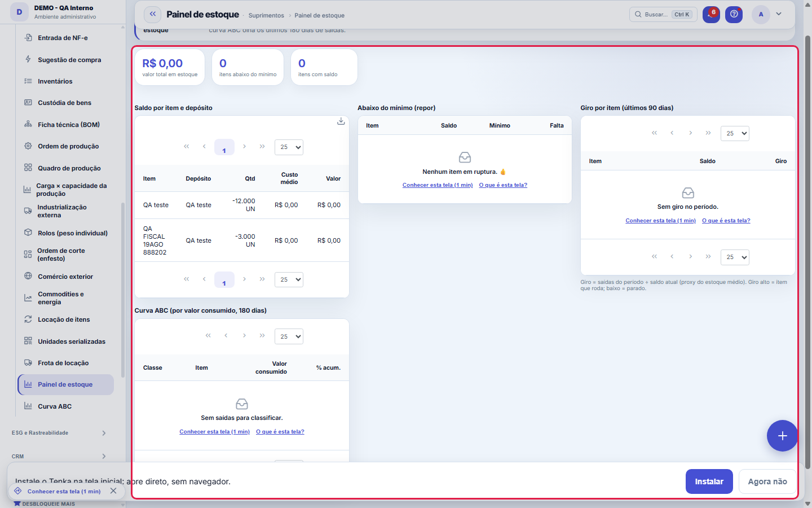
Task: Click the Ordem de produção gear icon
Action: coord(28,146)
